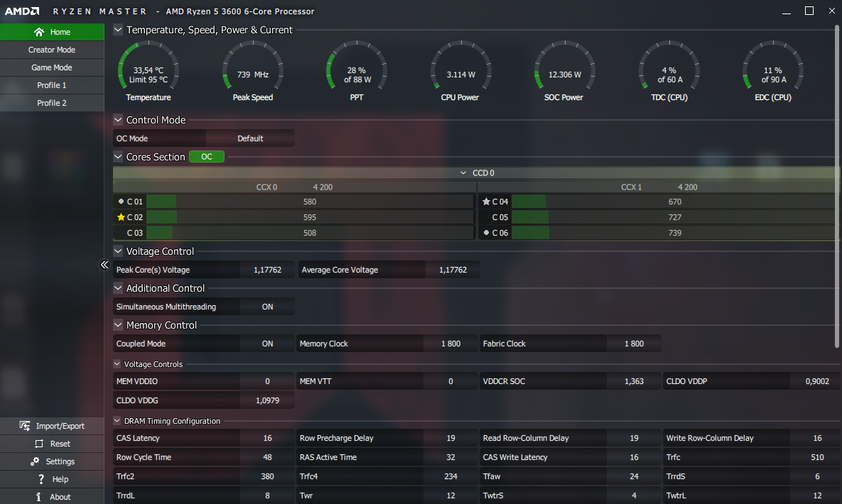The image size is (842, 504).
Task: Click CLDO VDDG value 1,0979
Action: click(x=267, y=400)
